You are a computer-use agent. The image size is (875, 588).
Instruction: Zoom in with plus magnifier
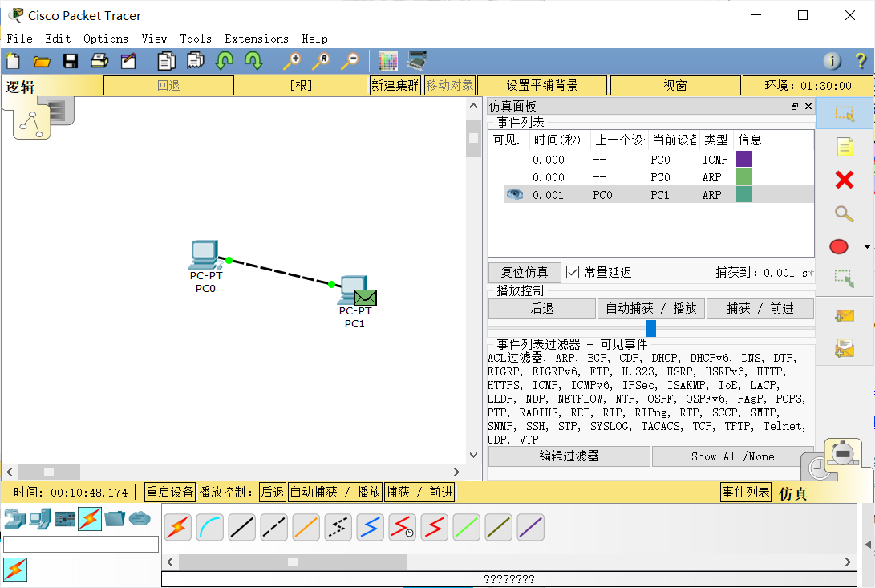point(292,61)
